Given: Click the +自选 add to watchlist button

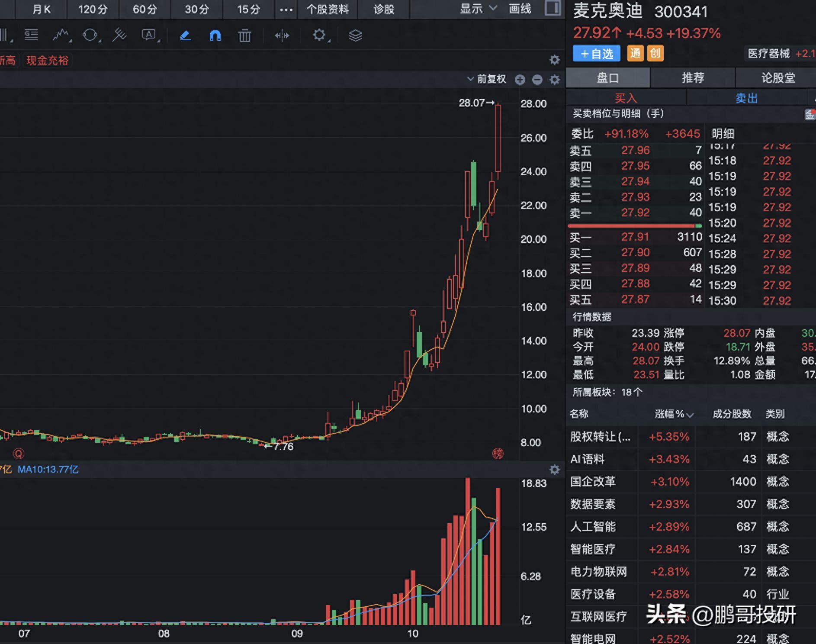Looking at the screenshot, I should pyautogui.click(x=596, y=54).
